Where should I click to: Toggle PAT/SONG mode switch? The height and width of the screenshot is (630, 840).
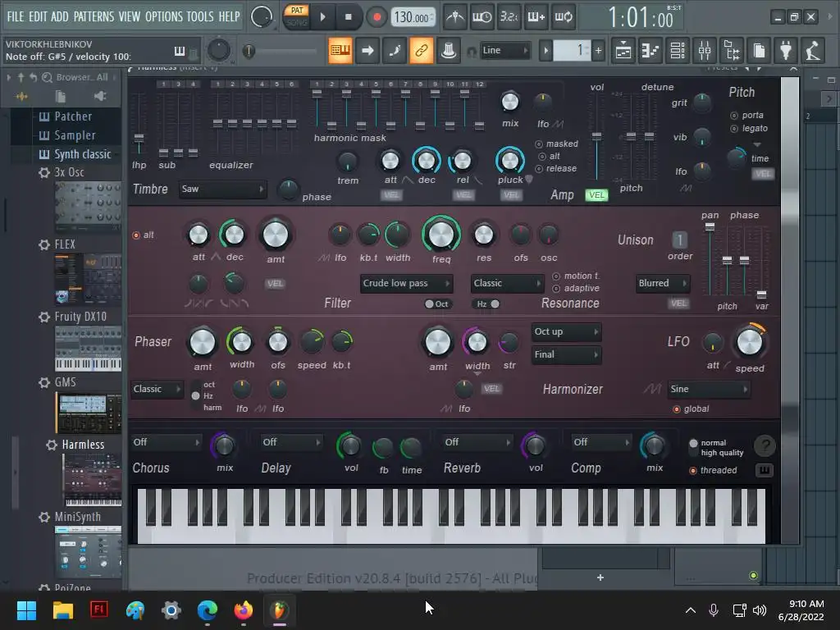coord(296,16)
